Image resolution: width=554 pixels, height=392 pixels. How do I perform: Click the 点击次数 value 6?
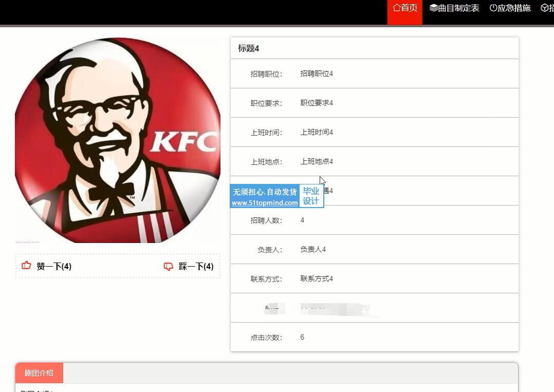coord(302,337)
